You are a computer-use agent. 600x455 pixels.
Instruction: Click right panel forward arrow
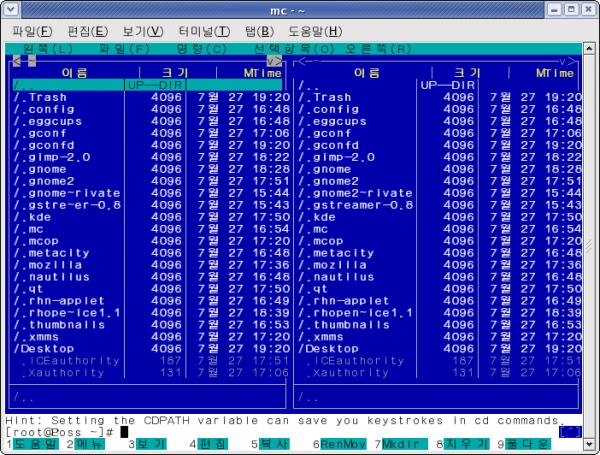point(572,61)
